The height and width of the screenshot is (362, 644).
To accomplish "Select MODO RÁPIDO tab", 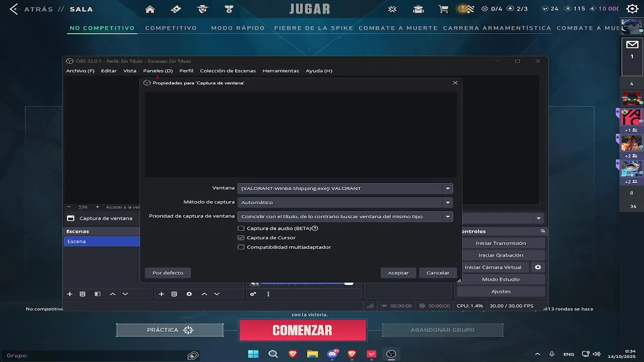I will (238, 28).
